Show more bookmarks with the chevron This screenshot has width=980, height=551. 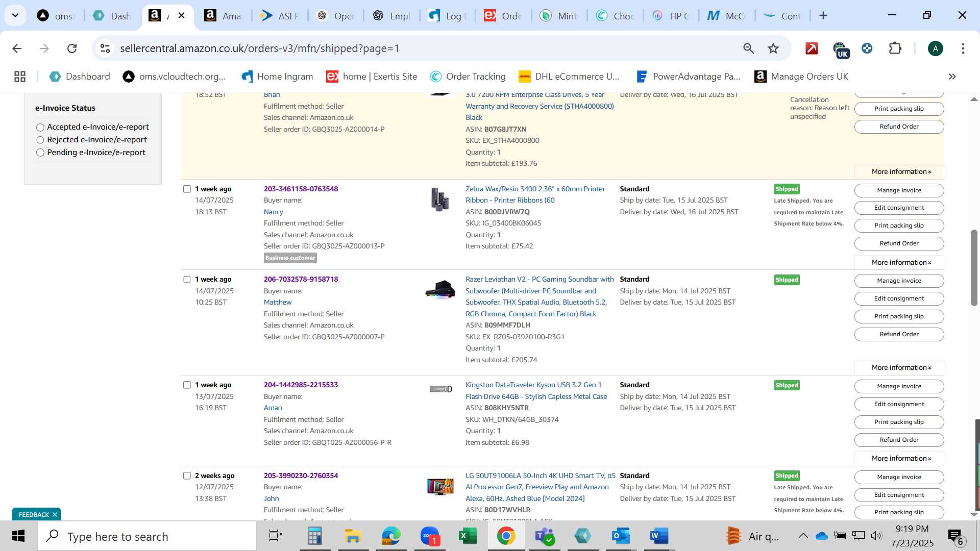952,77
